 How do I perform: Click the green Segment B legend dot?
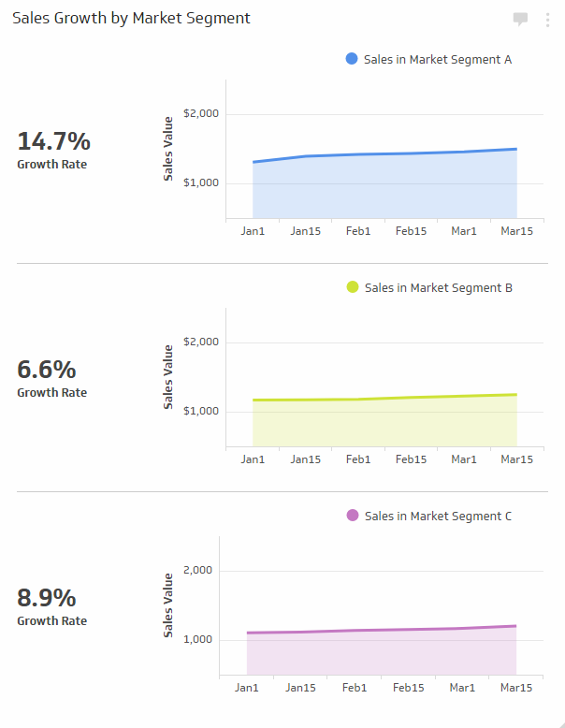352,287
